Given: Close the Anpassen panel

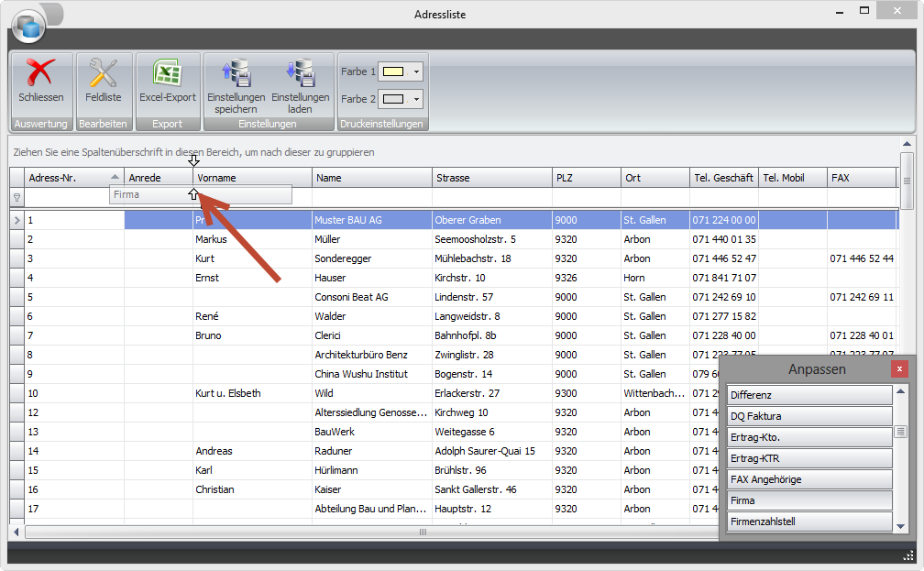Looking at the screenshot, I should [x=899, y=368].
